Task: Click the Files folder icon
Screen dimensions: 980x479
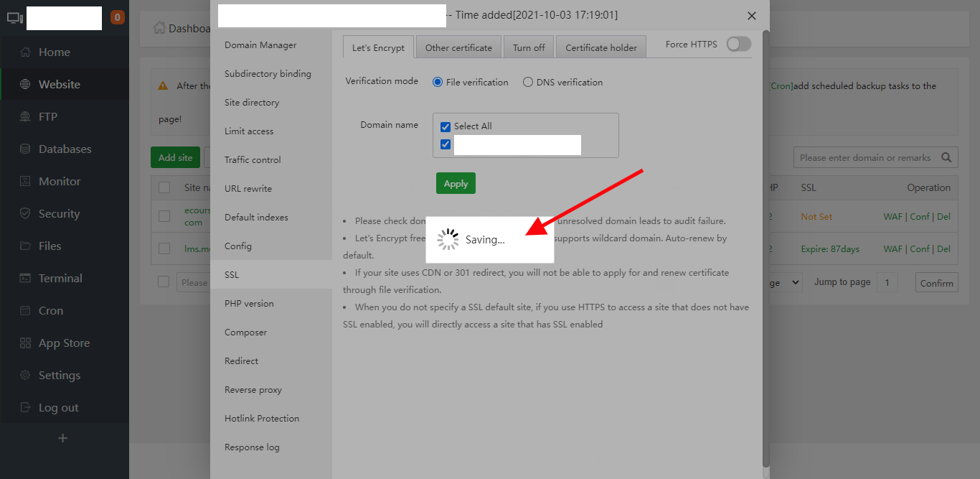Action: [25, 246]
